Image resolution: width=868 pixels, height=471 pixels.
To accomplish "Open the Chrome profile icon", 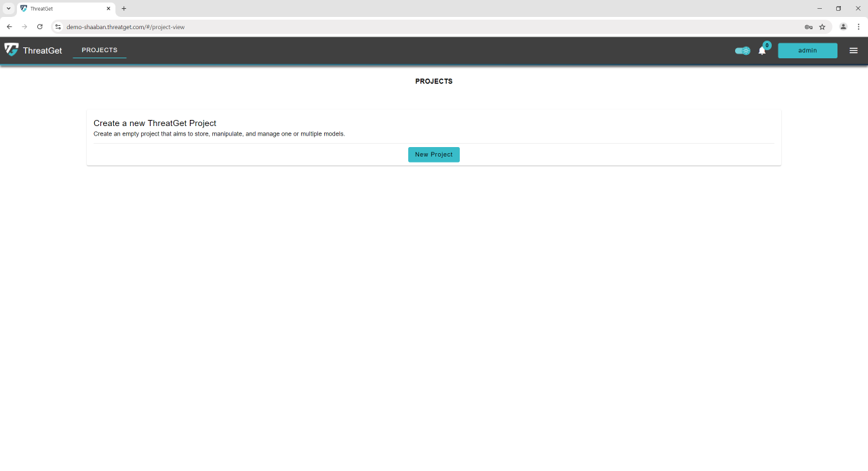I will [843, 27].
